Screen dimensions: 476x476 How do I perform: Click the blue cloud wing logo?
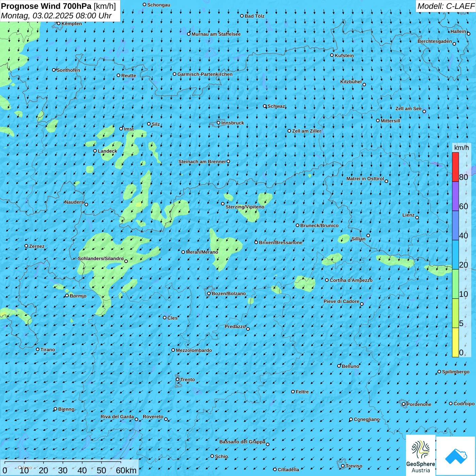click(x=456, y=456)
